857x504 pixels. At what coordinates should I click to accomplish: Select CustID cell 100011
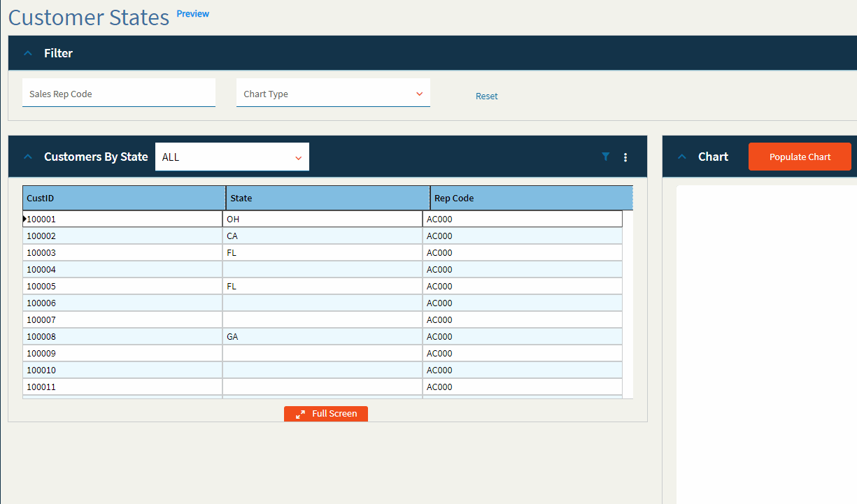coord(122,387)
